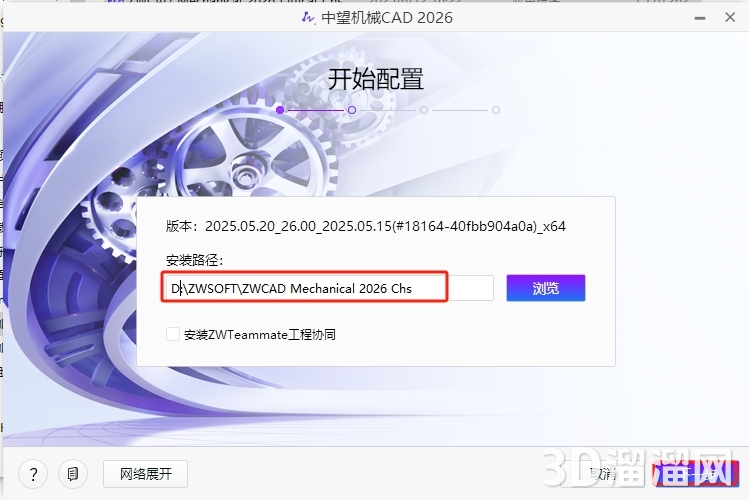Click the ZWCAD logo icon in title bar

click(x=308, y=18)
